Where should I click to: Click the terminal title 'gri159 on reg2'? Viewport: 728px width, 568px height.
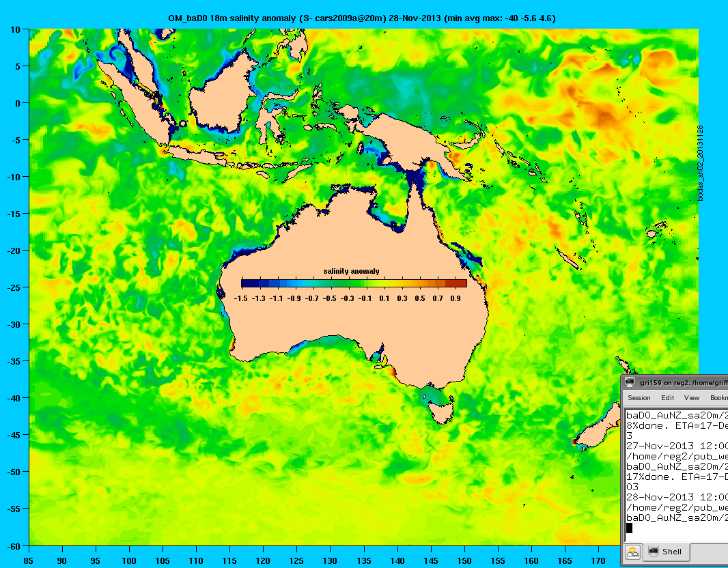[x=664, y=383]
